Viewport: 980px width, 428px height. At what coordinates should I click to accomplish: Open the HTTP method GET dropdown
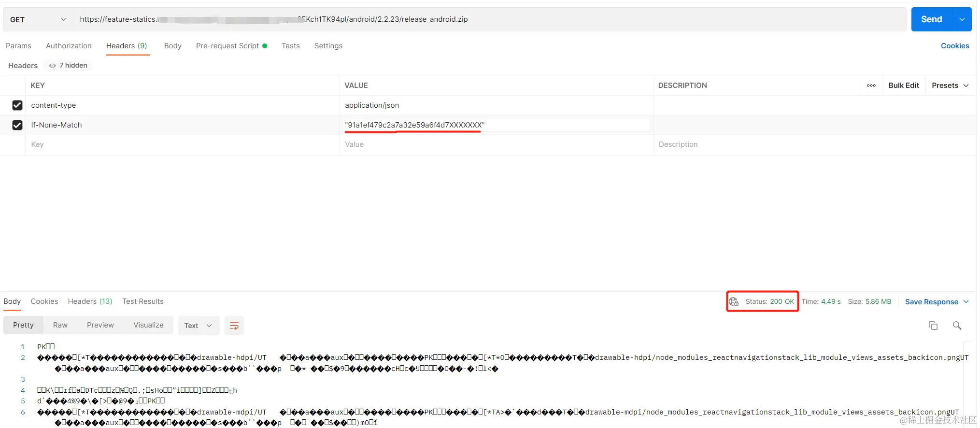pos(38,19)
